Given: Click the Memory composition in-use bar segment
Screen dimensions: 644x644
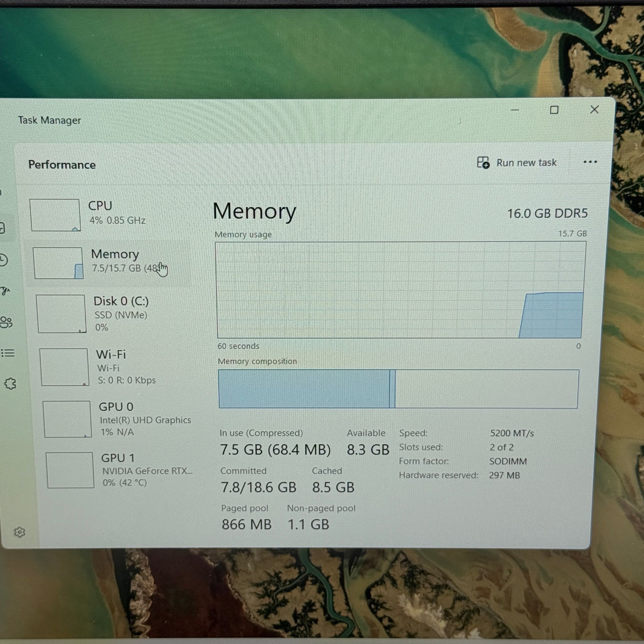Looking at the screenshot, I should click(x=304, y=389).
